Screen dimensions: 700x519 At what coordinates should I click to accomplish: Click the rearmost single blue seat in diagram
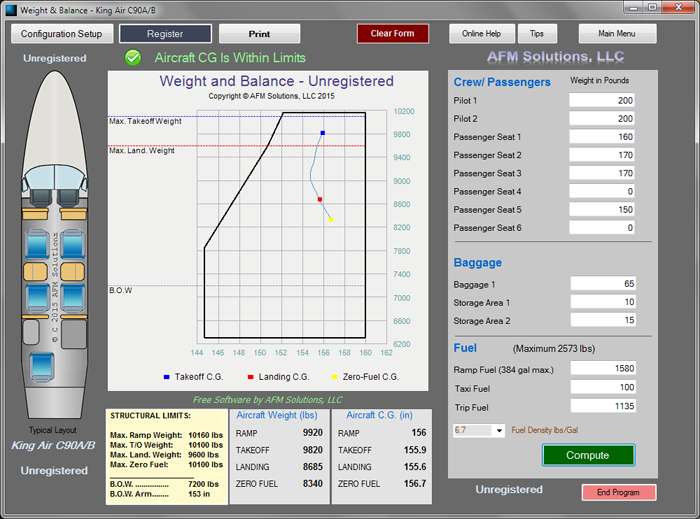pos(42,367)
